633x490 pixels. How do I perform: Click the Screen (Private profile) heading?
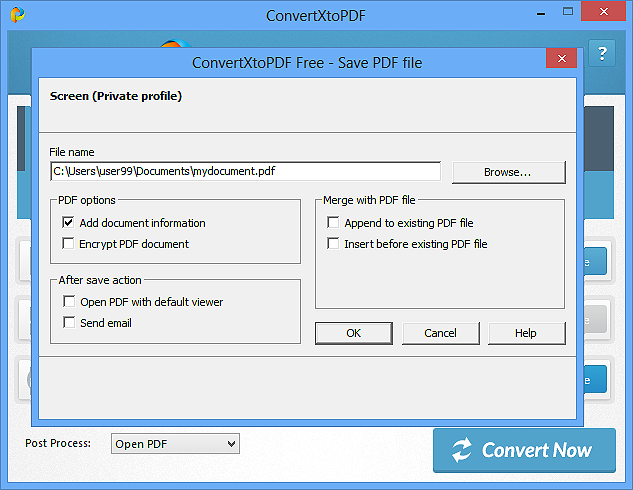pos(116,96)
